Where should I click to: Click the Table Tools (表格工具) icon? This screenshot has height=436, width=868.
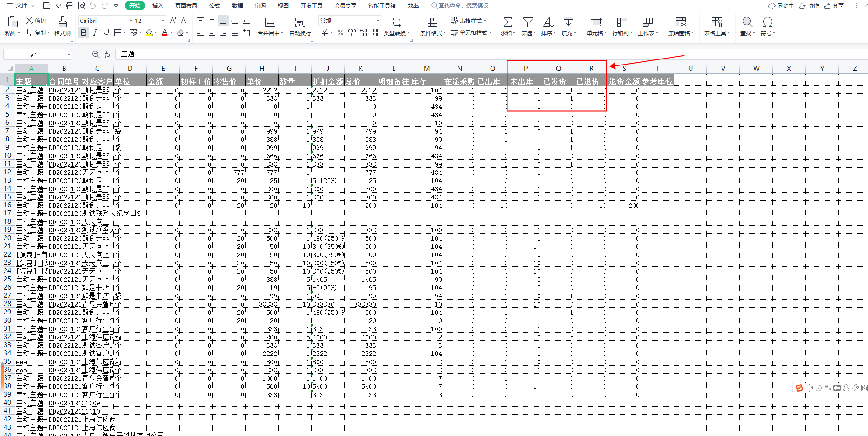point(717,22)
